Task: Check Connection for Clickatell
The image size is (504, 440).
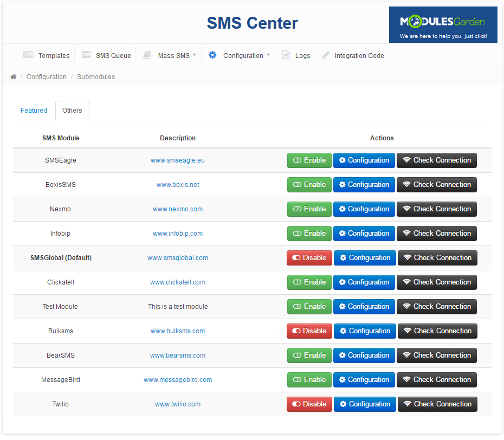Action: pyautogui.click(x=436, y=282)
